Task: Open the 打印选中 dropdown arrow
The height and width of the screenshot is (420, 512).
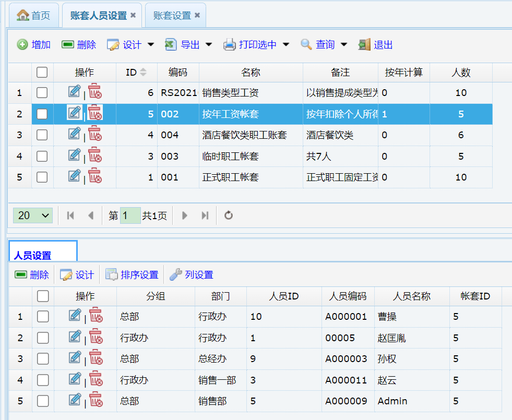Action: 286,45
